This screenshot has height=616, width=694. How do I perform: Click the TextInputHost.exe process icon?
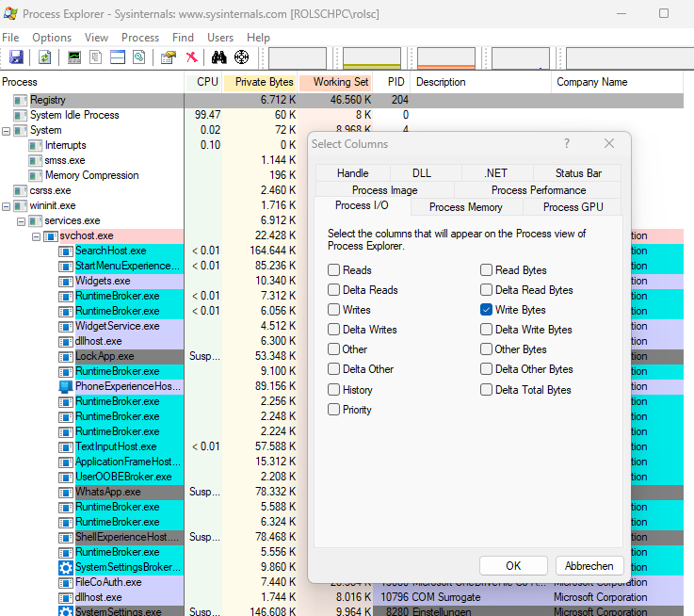click(x=66, y=446)
